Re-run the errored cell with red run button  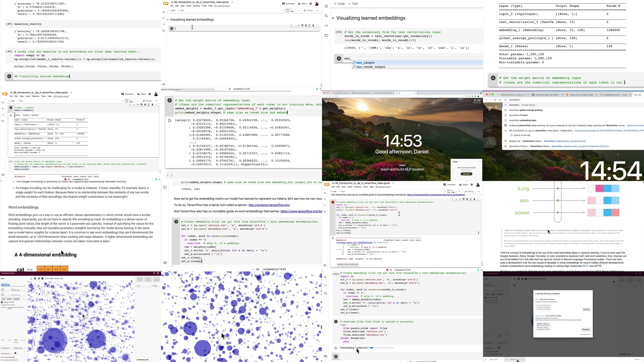[333, 202]
